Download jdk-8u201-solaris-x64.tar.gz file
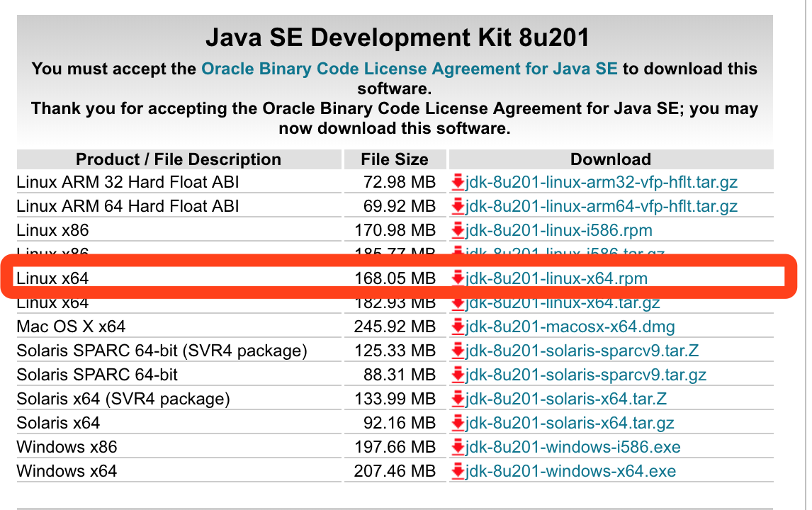Screen dimensions: 812x510 click(570, 423)
